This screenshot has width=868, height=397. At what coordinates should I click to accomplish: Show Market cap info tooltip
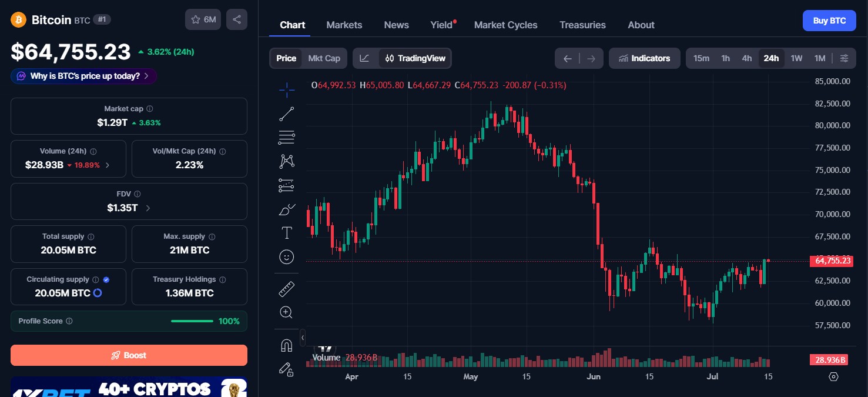[150, 109]
